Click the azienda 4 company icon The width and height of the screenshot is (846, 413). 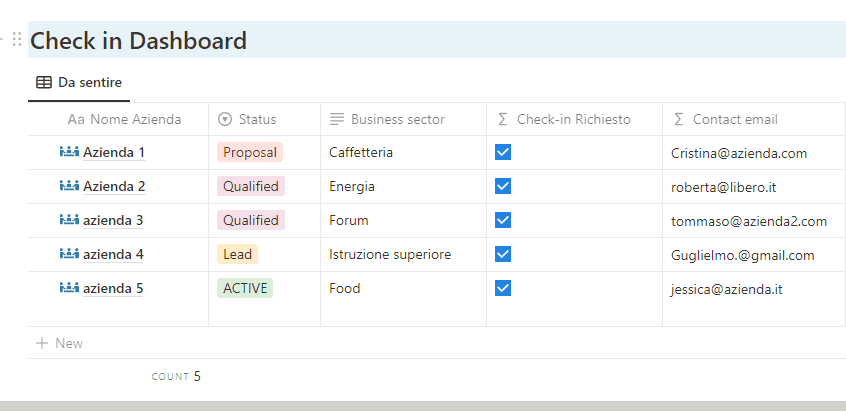click(x=69, y=254)
